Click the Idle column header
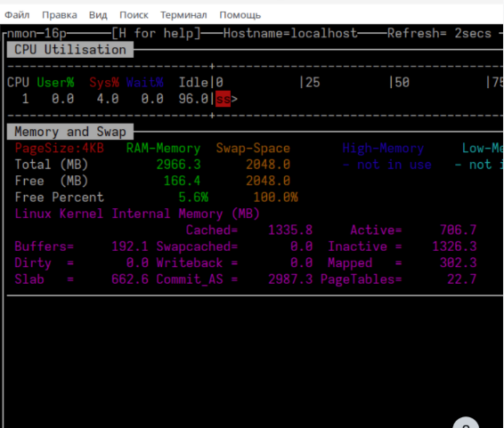Image resolution: width=504 pixels, height=428 pixels. [x=193, y=83]
